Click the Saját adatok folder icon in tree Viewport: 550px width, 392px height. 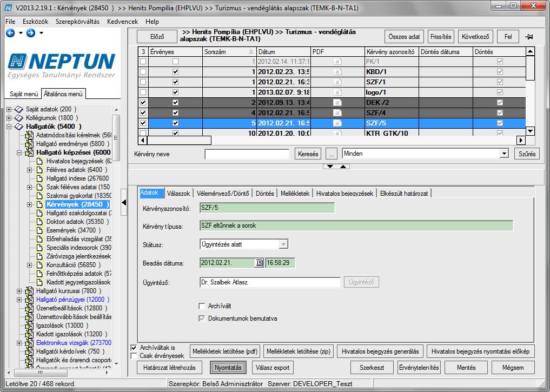[x=19, y=109]
